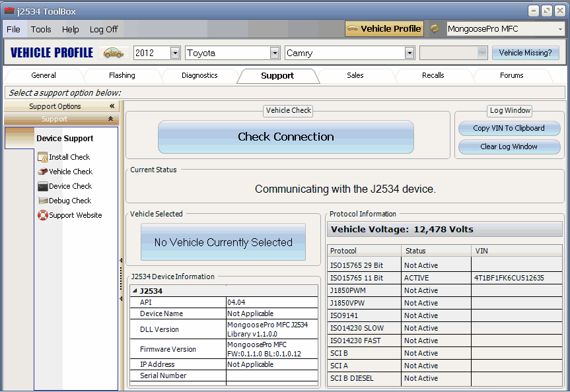Image resolution: width=570 pixels, height=392 pixels.
Task: Open the MongoosePro MFC device dropdown
Action: [560, 29]
